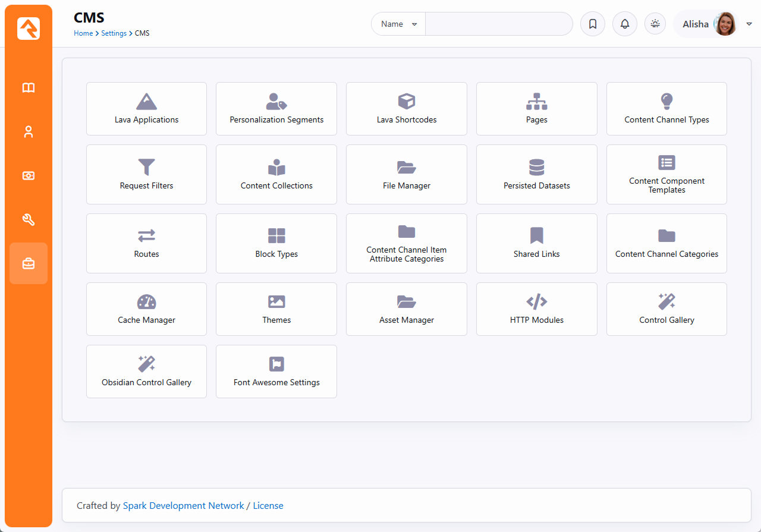Screen dimensions: 761x532
Task: Open the Intranet book icon in sidebar
Action: [x=29, y=88]
